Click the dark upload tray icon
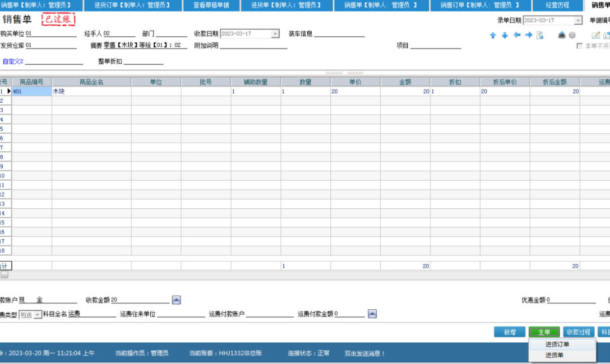610x364 pixels. click(561, 35)
